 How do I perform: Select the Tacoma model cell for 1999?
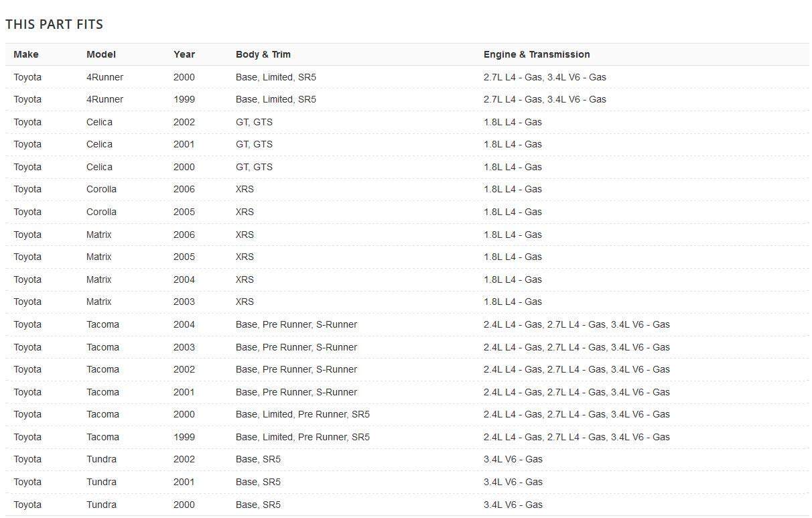click(103, 437)
